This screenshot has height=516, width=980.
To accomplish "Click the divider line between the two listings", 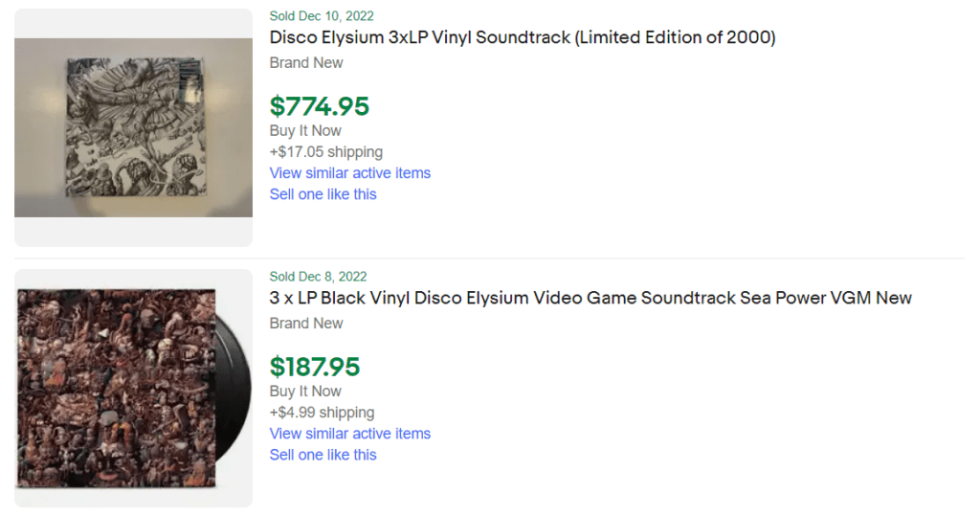I will pos(612,258).
